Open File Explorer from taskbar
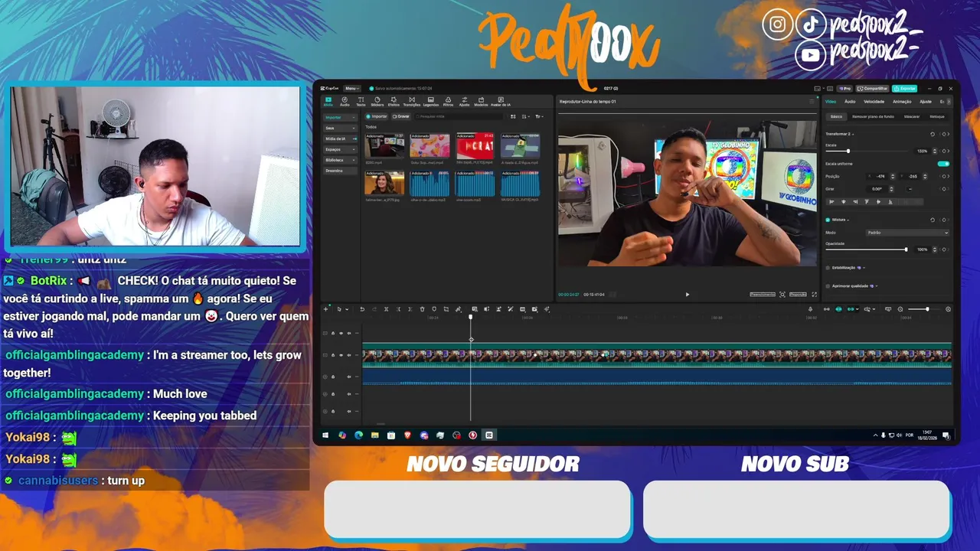Viewport: 980px width, 551px height. click(x=374, y=435)
